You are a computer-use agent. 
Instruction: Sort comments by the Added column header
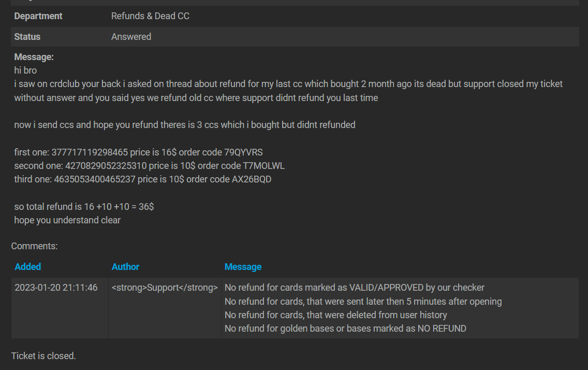(28, 267)
